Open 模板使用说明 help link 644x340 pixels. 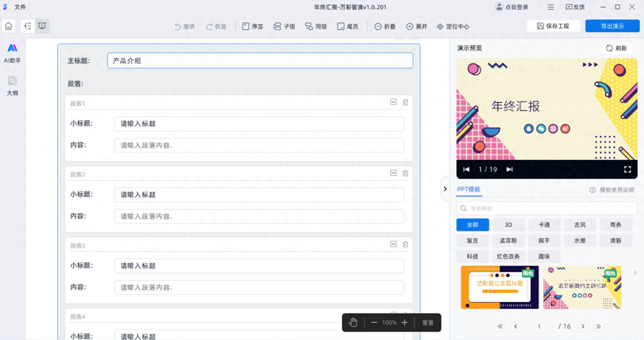point(612,190)
